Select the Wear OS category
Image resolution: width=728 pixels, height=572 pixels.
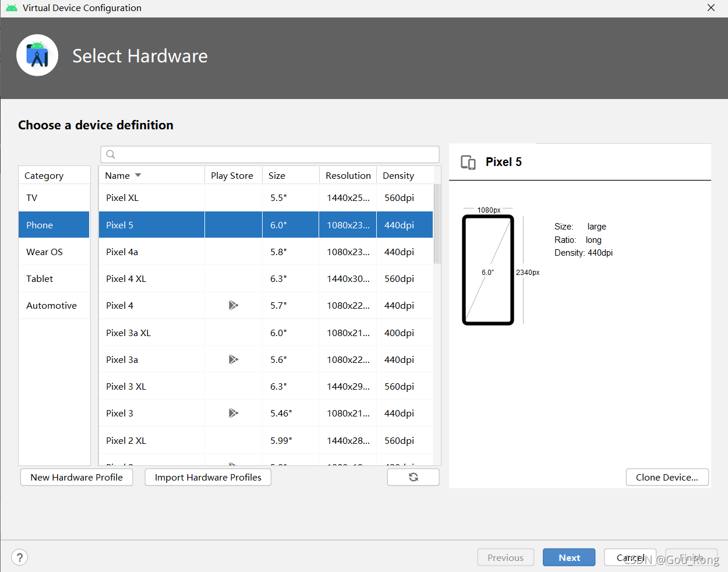click(x=54, y=252)
